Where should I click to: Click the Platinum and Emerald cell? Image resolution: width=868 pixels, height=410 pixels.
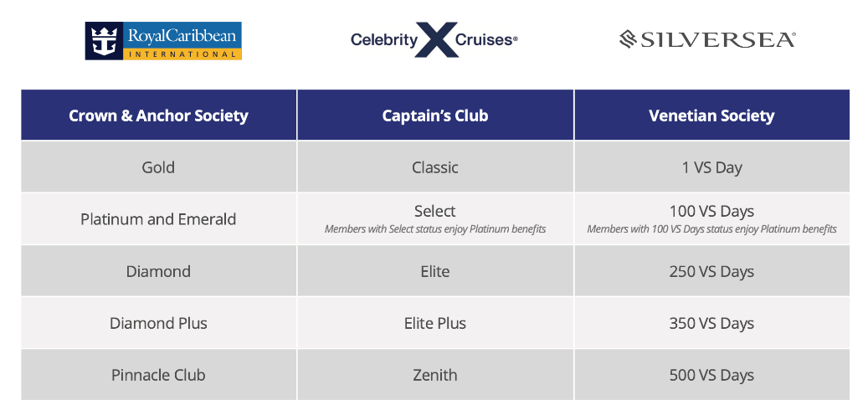coord(159,218)
